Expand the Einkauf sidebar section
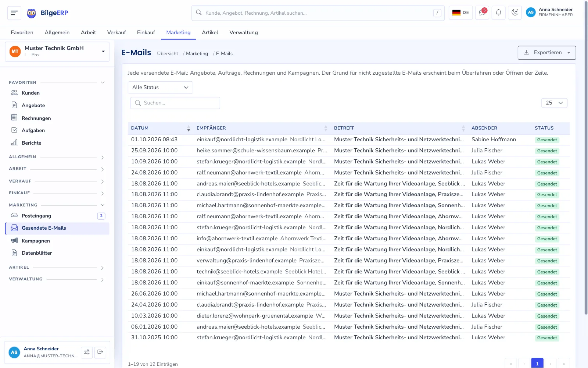Screen dimensions: 588x368 [x=57, y=193]
